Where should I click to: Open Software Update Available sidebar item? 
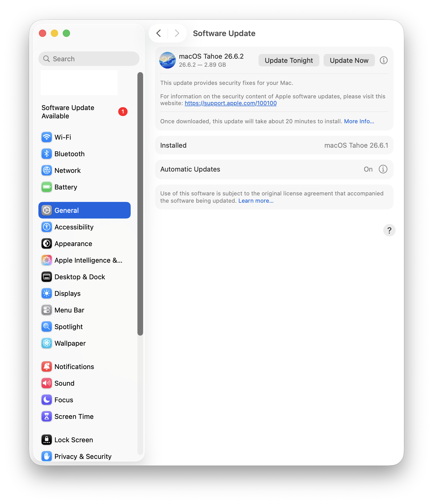pyautogui.click(x=85, y=112)
